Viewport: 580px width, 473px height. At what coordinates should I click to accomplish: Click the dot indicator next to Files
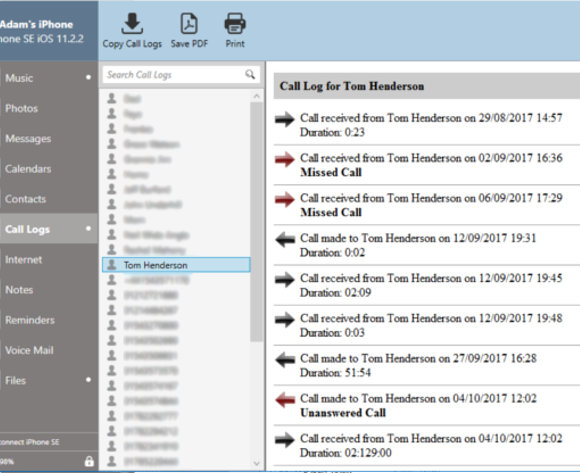88,379
